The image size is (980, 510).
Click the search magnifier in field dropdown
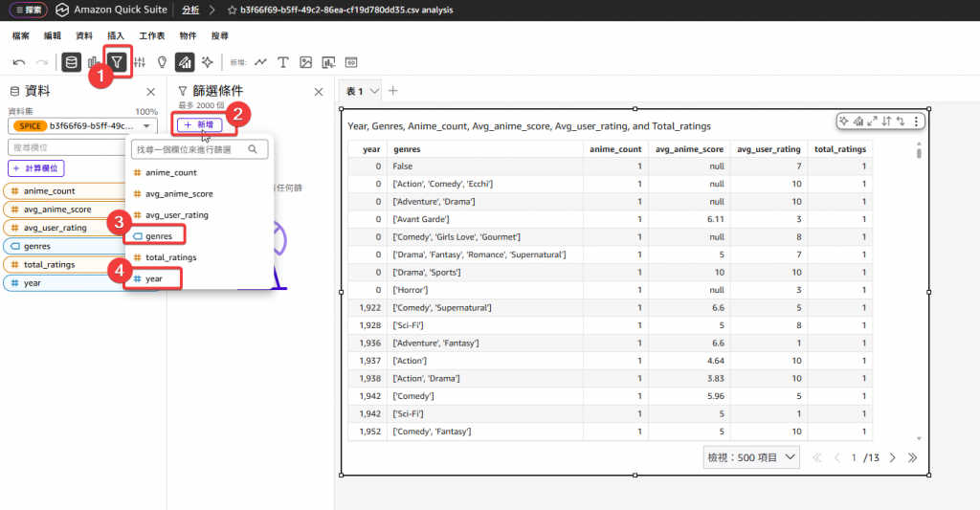[253, 149]
